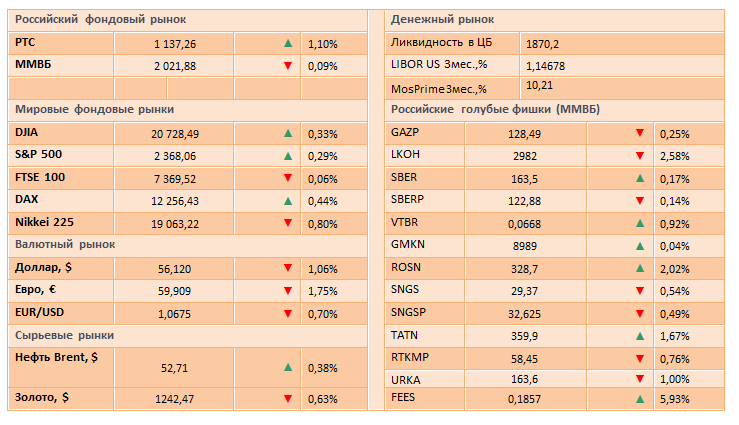Screen dimensions: 739x425
Task: Click the green up arrow beside РТС
Action: tap(287, 44)
